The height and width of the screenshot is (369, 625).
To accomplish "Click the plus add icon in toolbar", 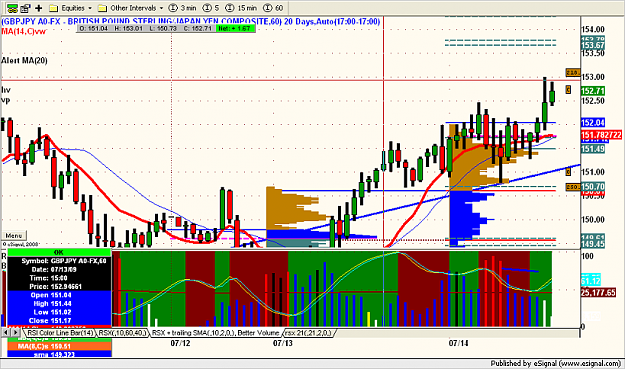I will point(39,8).
